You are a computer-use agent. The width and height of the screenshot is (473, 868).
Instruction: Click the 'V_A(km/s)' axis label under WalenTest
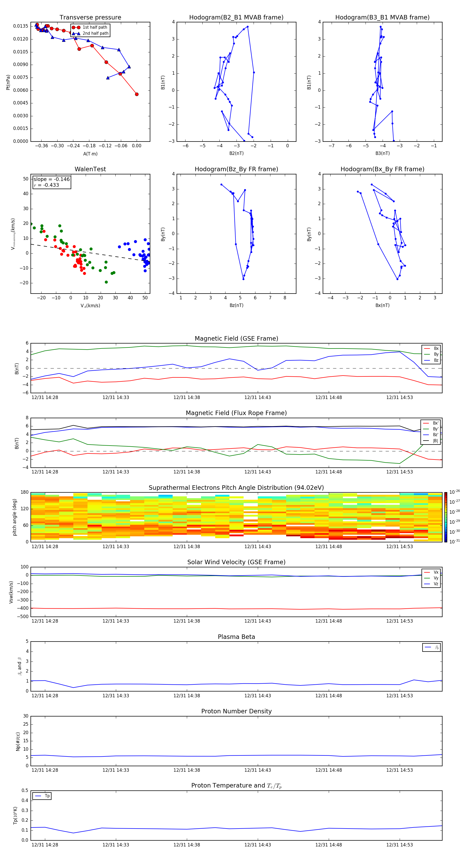point(90,306)
